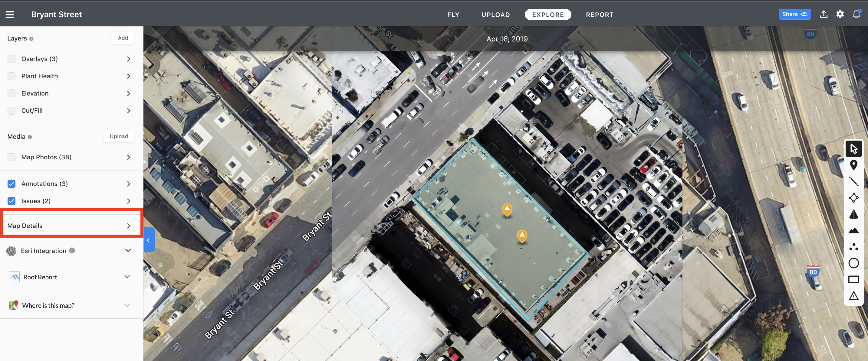Open the settings gear icon
The image size is (868, 361).
click(840, 14)
